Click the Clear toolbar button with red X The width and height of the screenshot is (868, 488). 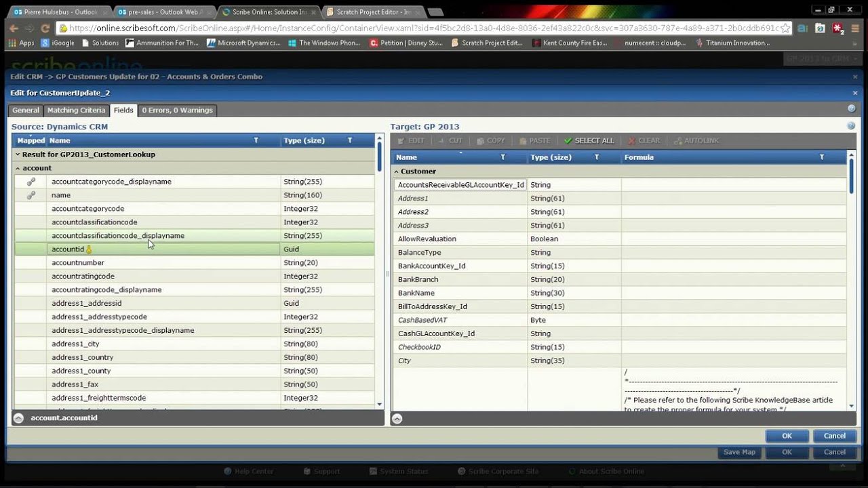click(x=644, y=141)
